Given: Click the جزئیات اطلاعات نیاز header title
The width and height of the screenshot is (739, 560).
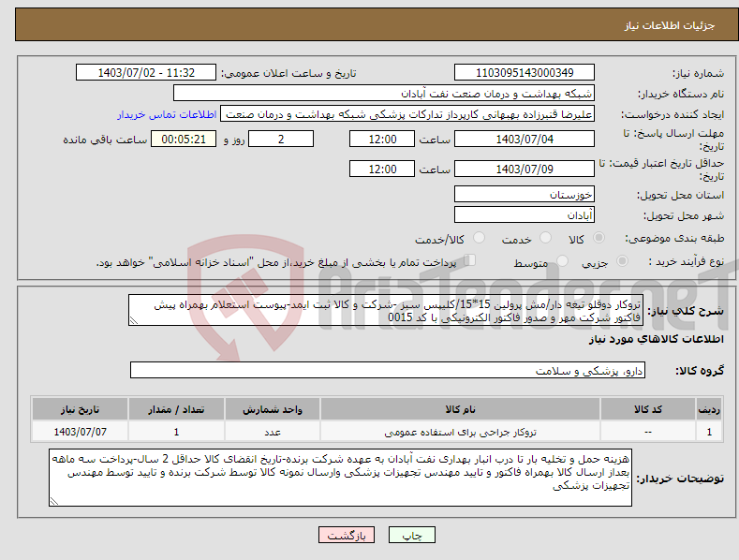Looking at the screenshot, I should [x=670, y=25].
